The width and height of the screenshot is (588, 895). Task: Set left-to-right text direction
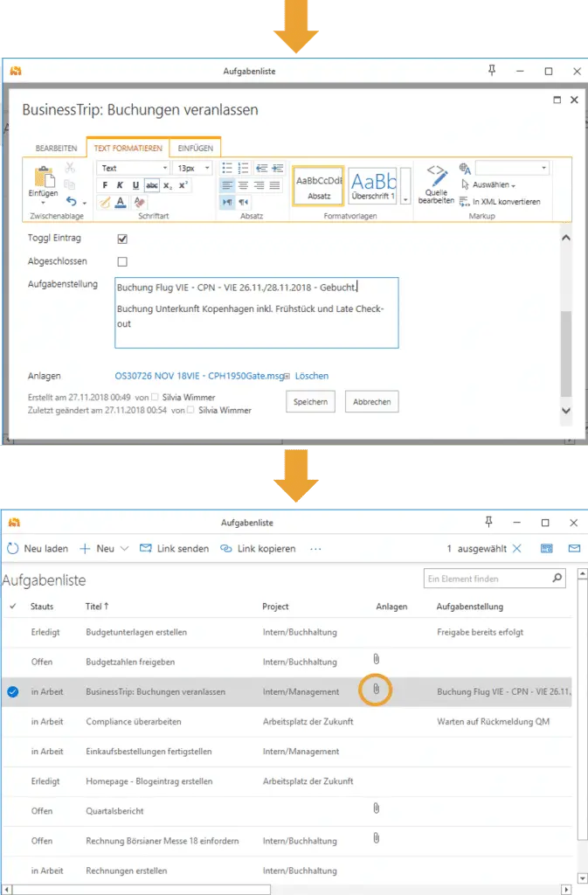point(227,202)
